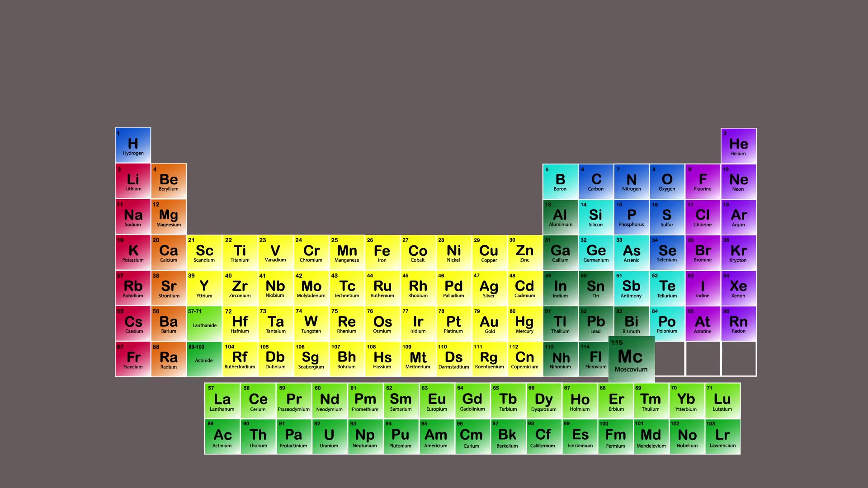Click the Copper tile
The height and width of the screenshot is (488, 868).
pyautogui.click(x=489, y=252)
